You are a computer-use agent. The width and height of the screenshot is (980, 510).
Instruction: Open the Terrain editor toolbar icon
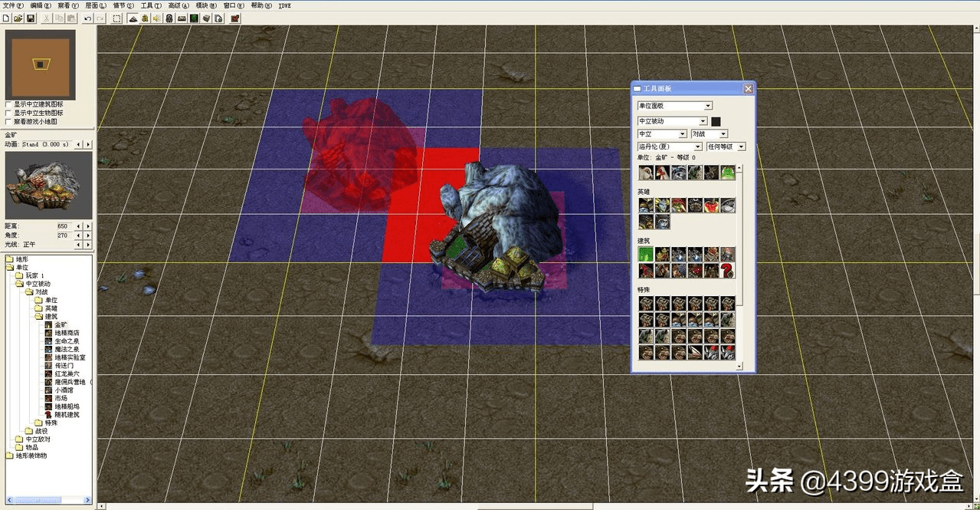coord(133,18)
